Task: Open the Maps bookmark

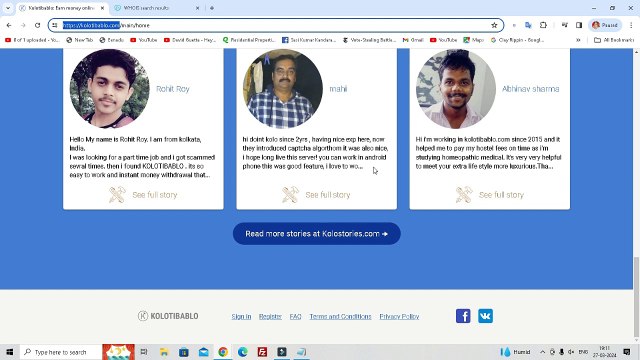Action: coord(473,40)
